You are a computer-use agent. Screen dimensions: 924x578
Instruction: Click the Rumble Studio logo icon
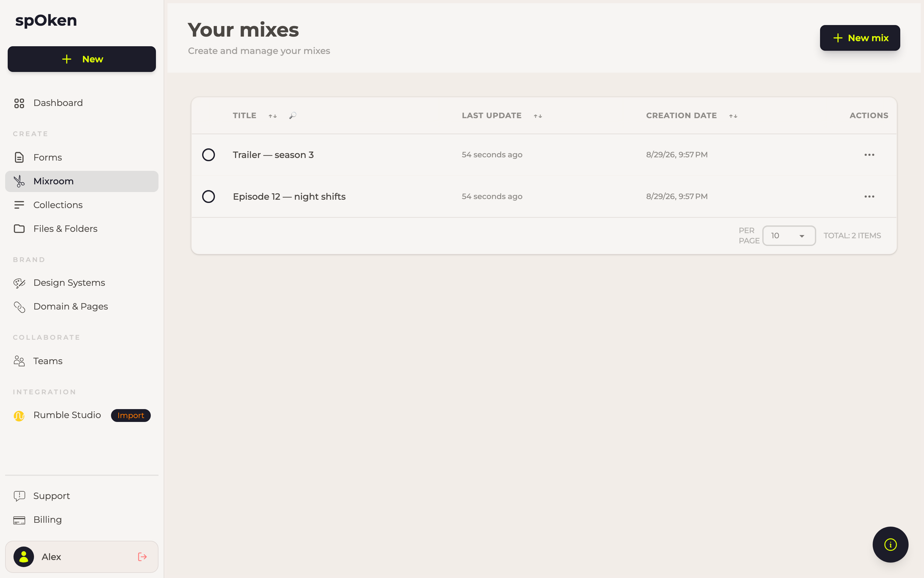point(19,416)
